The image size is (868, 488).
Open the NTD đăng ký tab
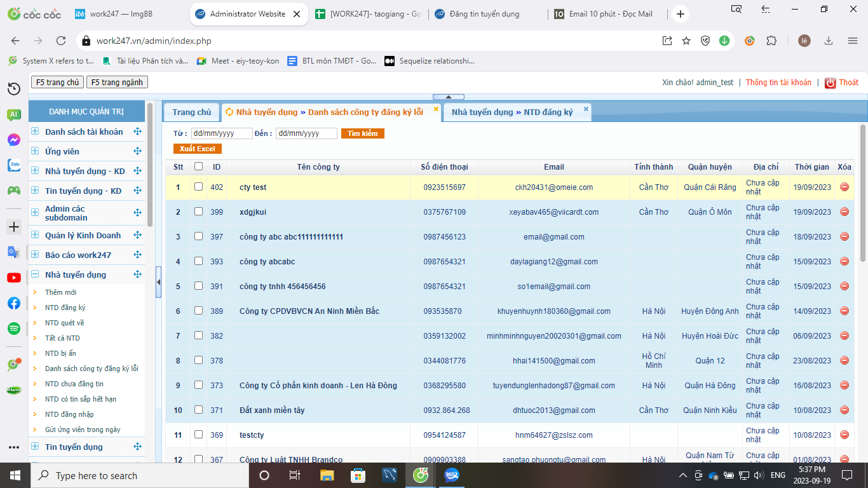(x=512, y=112)
